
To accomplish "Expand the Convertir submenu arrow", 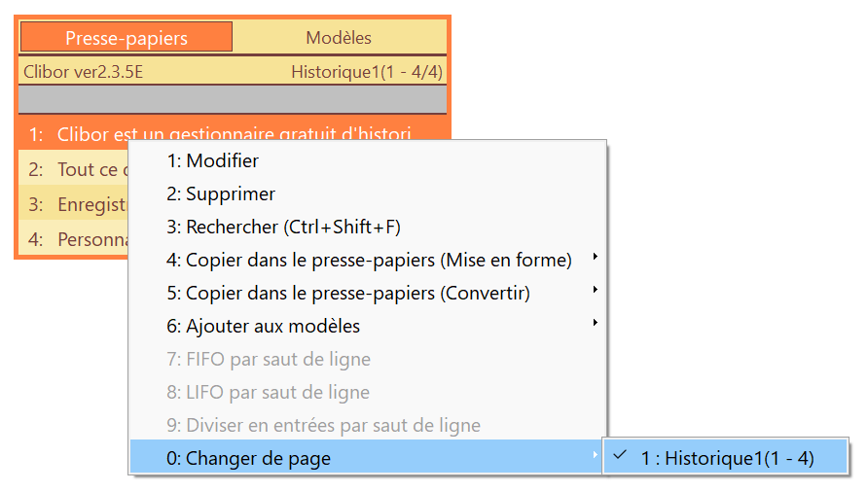I will [596, 290].
